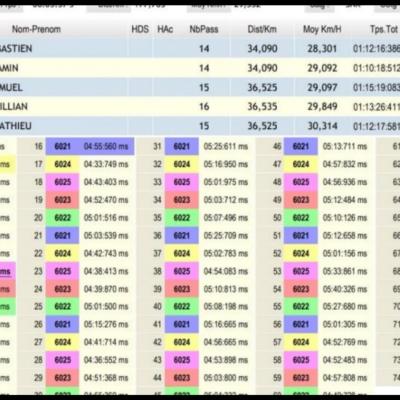Sort by the Nom-Prenom column header
This screenshot has width=400, height=400.
[36, 29]
